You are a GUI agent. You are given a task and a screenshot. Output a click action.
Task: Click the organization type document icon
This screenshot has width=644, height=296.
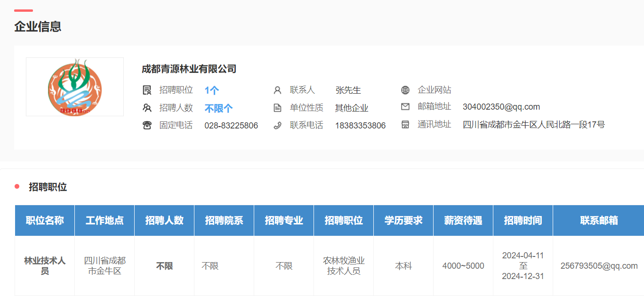(x=277, y=108)
